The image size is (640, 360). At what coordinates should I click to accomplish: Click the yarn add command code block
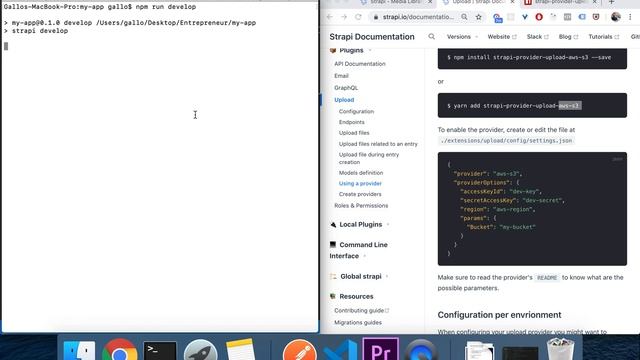pyautogui.click(x=532, y=105)
